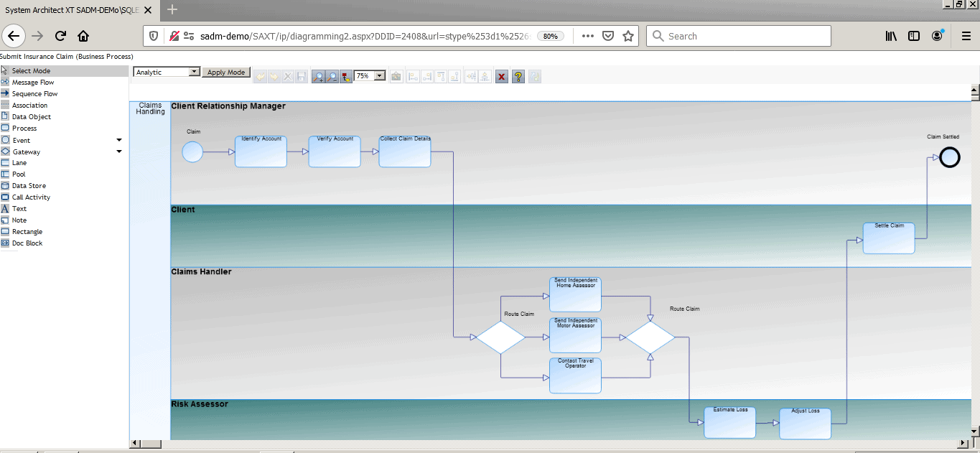Click the delete X icon beside redo
980x453 pixels.
(288, 76)
